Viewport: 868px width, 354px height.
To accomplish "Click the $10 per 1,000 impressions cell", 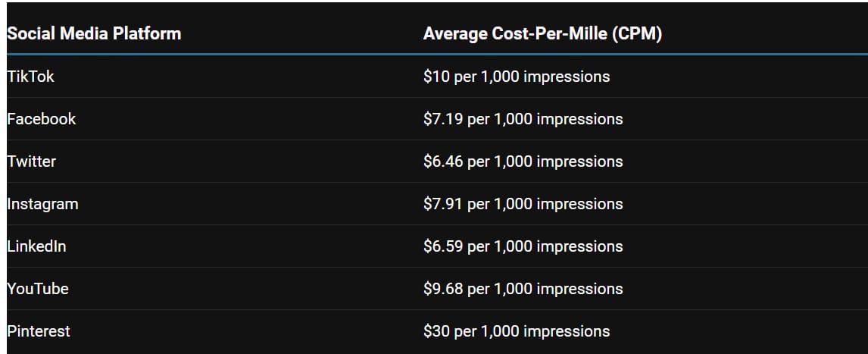I will pyautogui.click(x=517, y=77).
